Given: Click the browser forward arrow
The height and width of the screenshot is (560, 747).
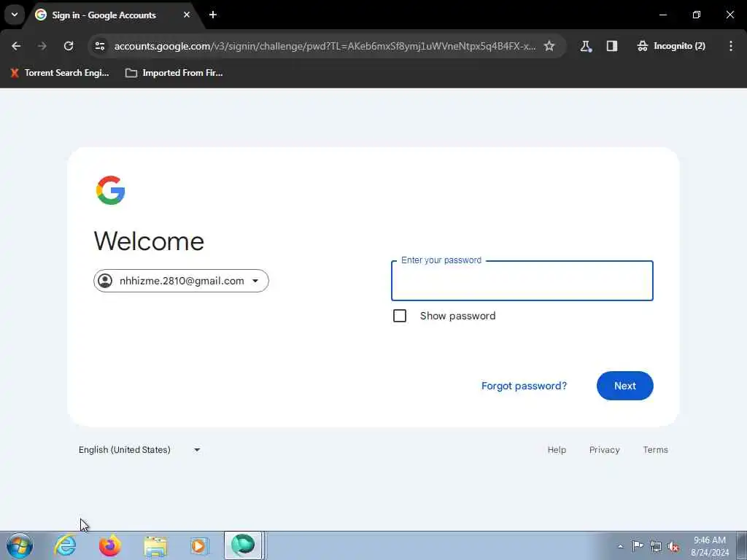Looking at the screenshot, I should click(x=42, y=46).
